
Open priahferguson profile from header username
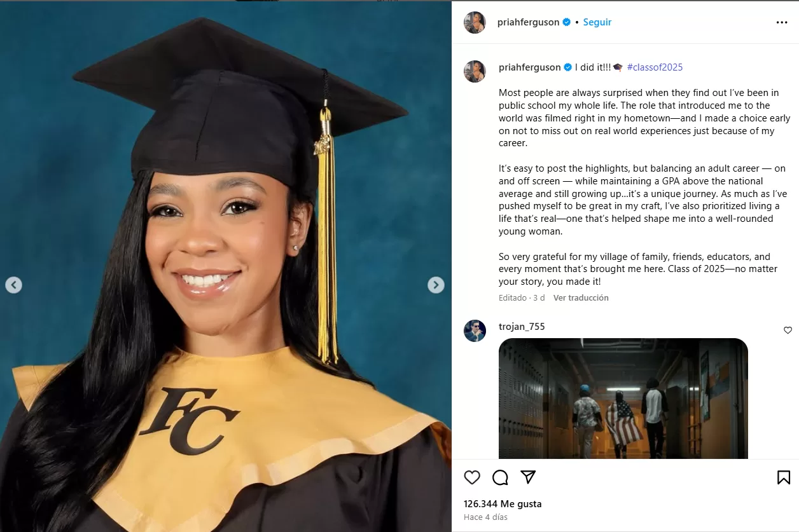[x=528, y=22]
